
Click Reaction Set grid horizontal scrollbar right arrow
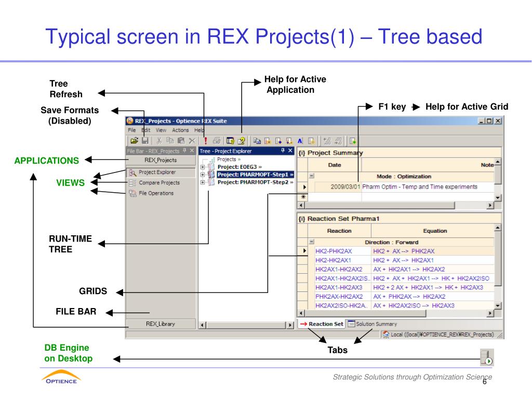[490, 313]
